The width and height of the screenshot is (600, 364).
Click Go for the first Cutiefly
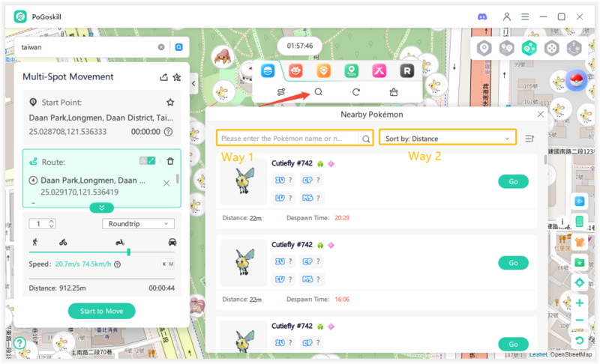[513, 181]
